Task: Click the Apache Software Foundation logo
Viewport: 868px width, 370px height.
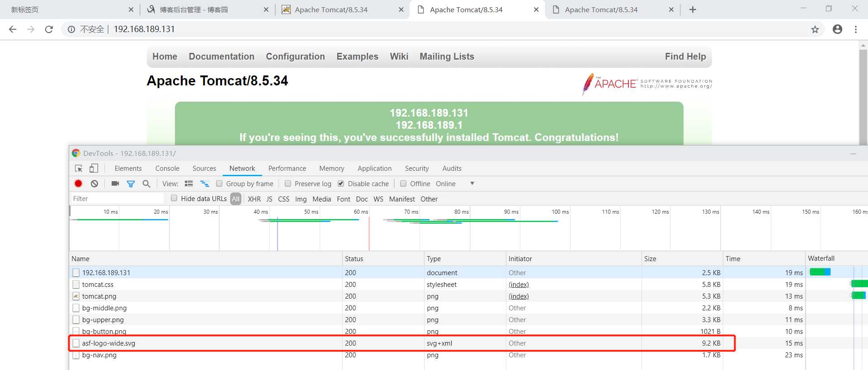Action: [647, 84]
